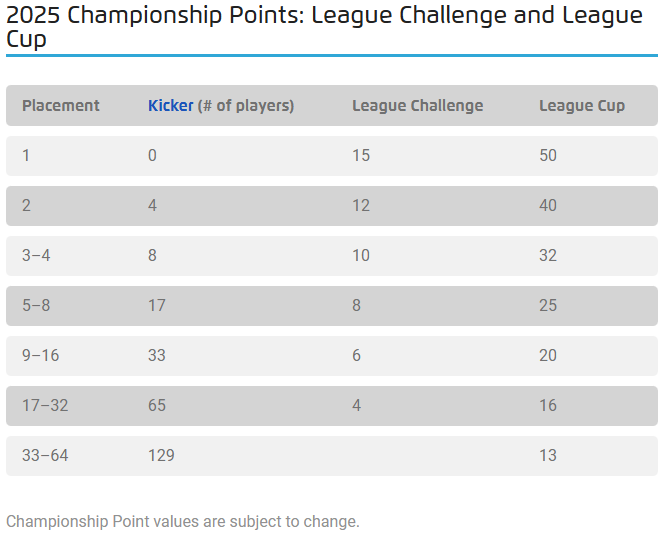Click the page heading about 2025 Championship Points
Screen dimensions: 664x544
(324, 28)
